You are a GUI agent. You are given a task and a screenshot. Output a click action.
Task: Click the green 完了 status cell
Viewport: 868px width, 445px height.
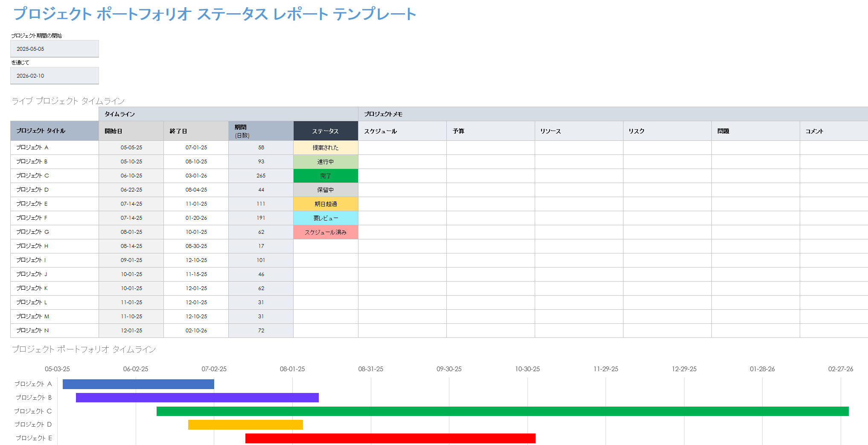coord(326,176)
